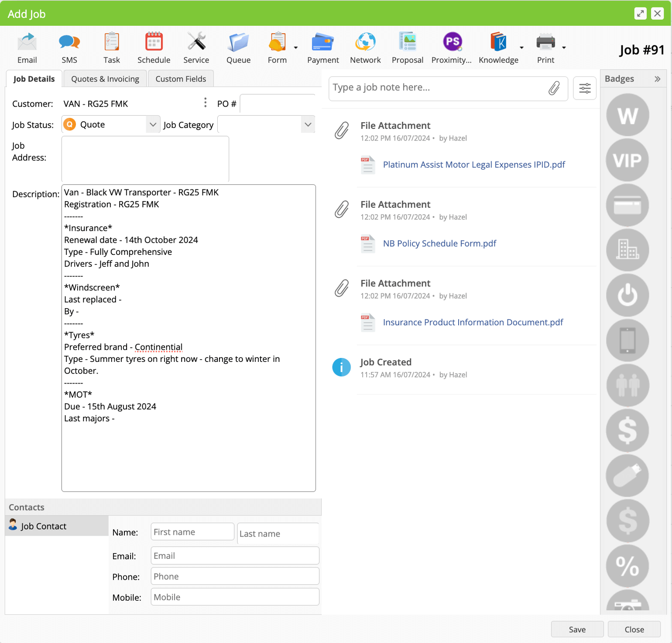Click the Save button
Screen dimensions: 672x643
577,629
